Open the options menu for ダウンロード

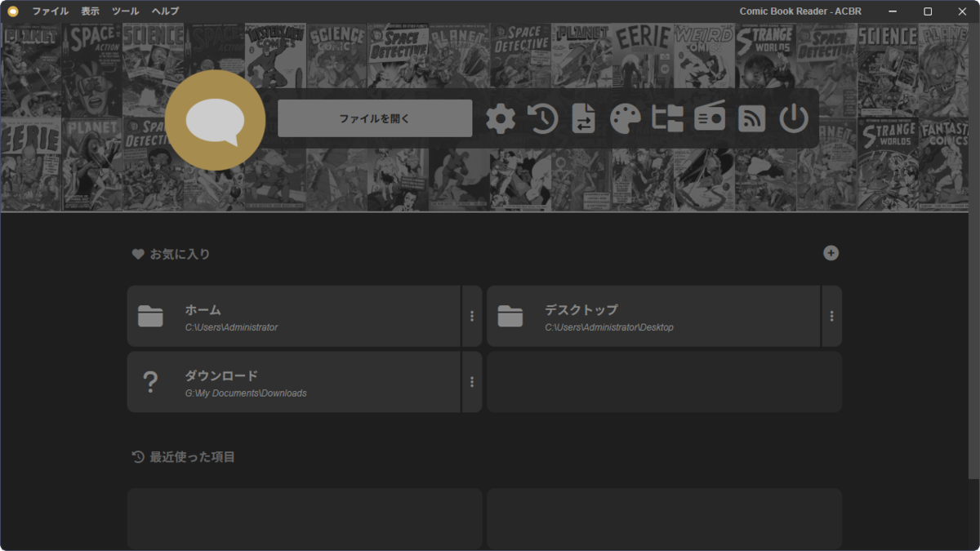pyautogui.click(x=472, y=382)
